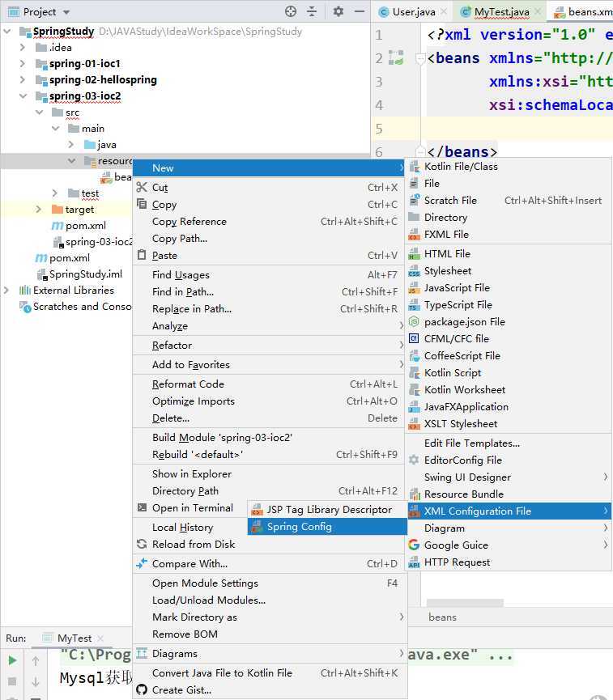Click the locate/select opened file target icon
Screen dimensions: 613x700
(x=291, y=11)
